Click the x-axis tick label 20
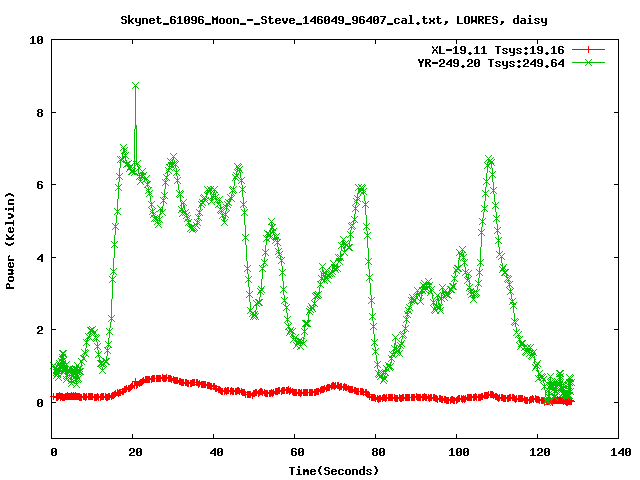 [134, 452]
